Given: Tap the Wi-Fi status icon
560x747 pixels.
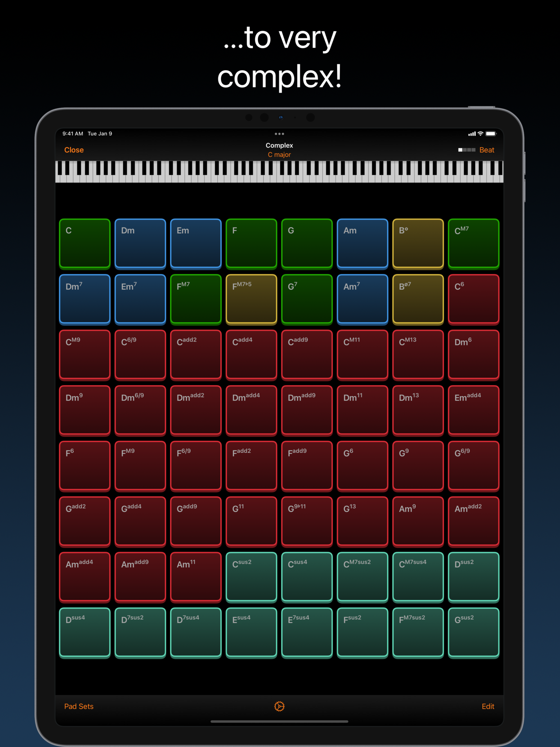Looking at the screenshot, I should 481,134.
